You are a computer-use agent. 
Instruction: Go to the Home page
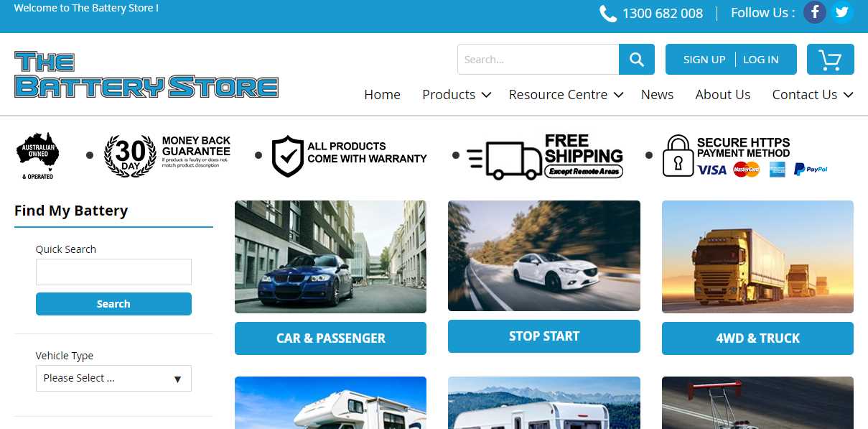point(382,95)
